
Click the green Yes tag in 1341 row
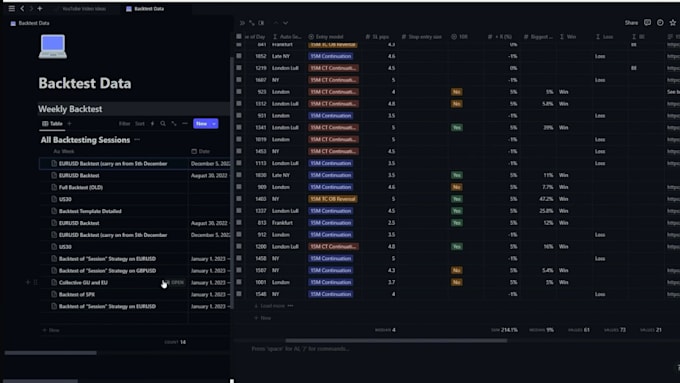tap(457, 128)
